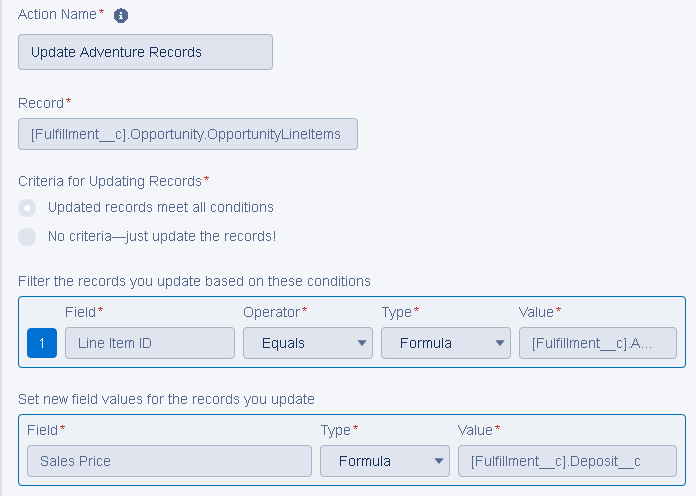Open the Equals operator dropdown
Image resolution: width=696 pixels, height=496 pixels.
307,343
